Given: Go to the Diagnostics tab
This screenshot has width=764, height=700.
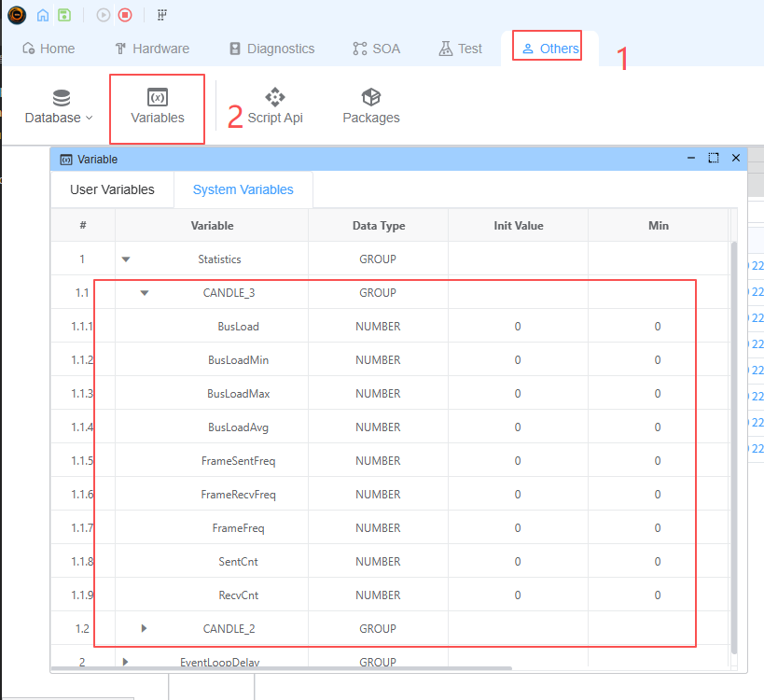Looking at the screenshot, I should [271, 49].
